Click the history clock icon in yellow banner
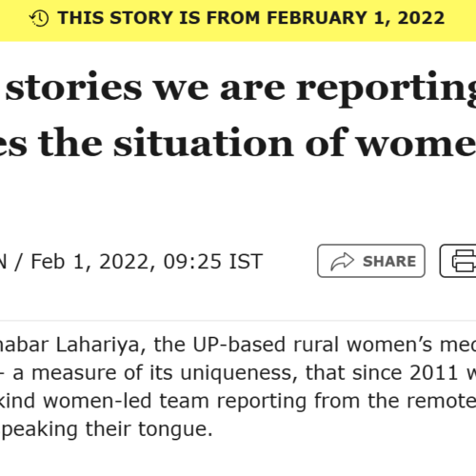This screenshot has height=476, width=476. (39, 18)
